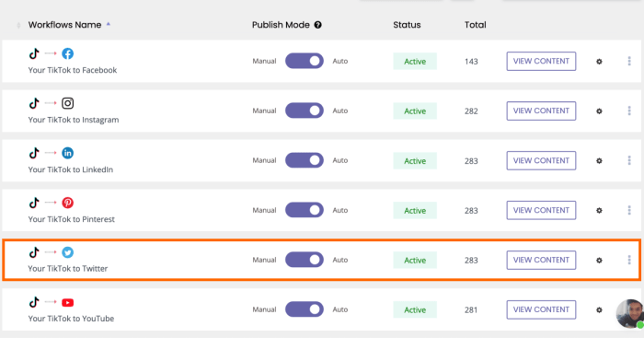Click the Status column header
This screenshot has height=338, width=644.
[x=407, y=25]
